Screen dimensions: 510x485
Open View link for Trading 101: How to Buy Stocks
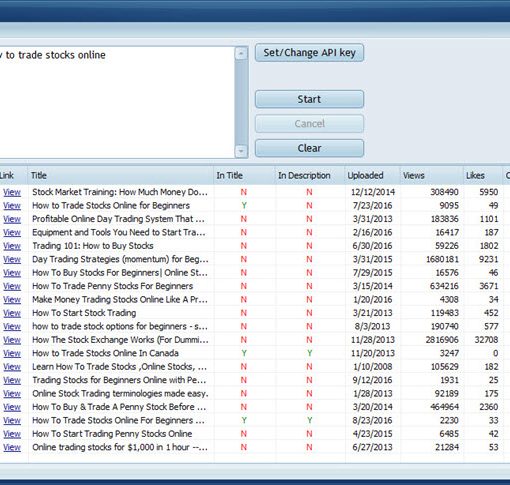click(12, 246)
